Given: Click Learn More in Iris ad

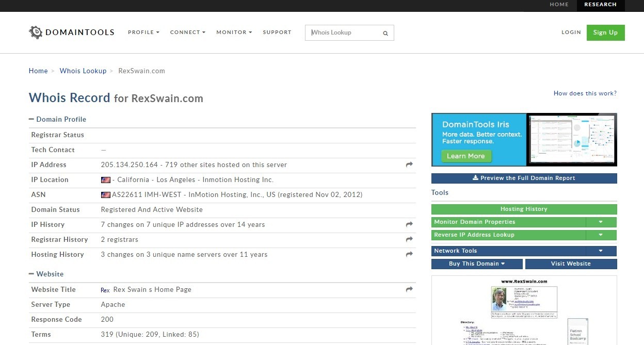Looking at the screenshot, I should point(466,156).
